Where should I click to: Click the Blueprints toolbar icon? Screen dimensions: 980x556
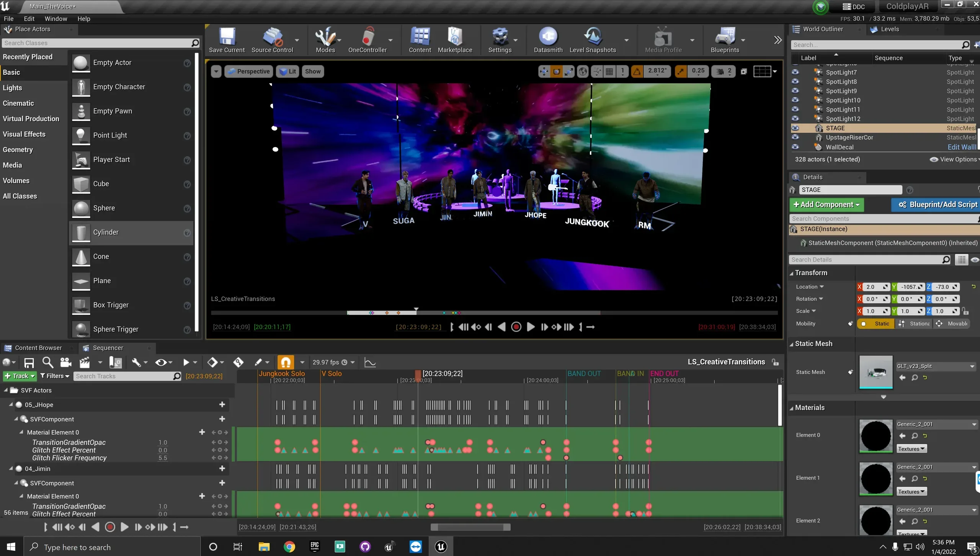tap(725, 40)
